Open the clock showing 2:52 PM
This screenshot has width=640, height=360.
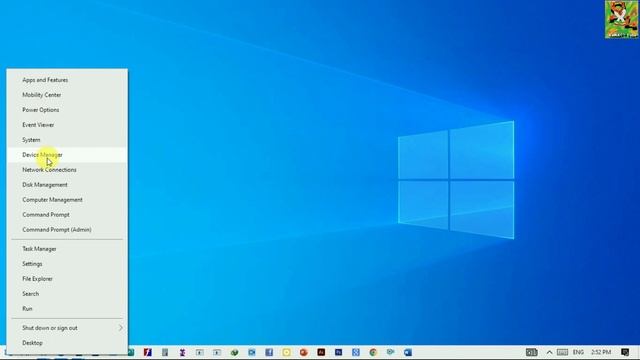[x=601, y=352]
